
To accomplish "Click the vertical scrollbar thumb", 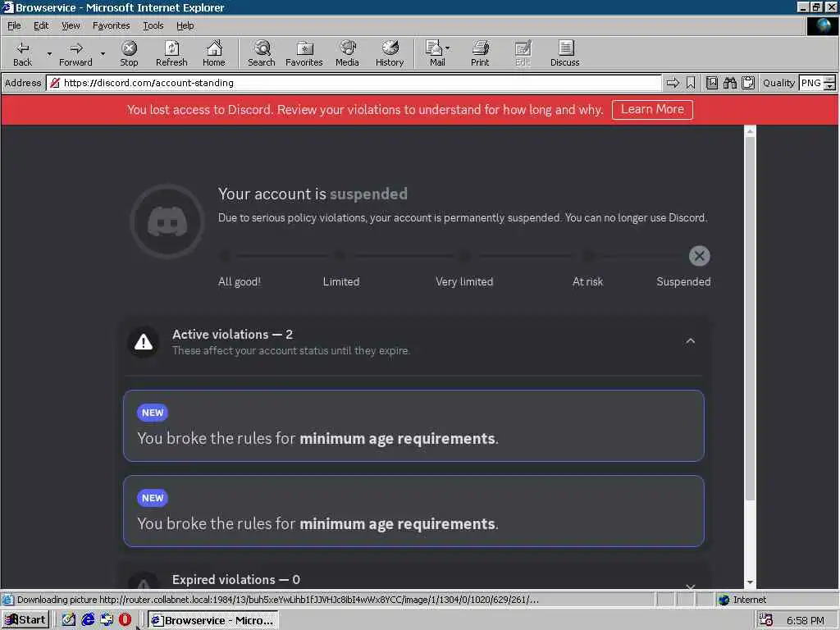I will click(x=750, y=319).
